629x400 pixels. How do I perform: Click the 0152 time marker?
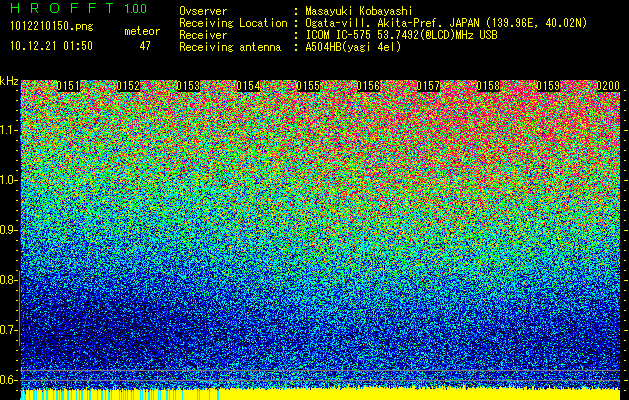(x=128, y=86)
